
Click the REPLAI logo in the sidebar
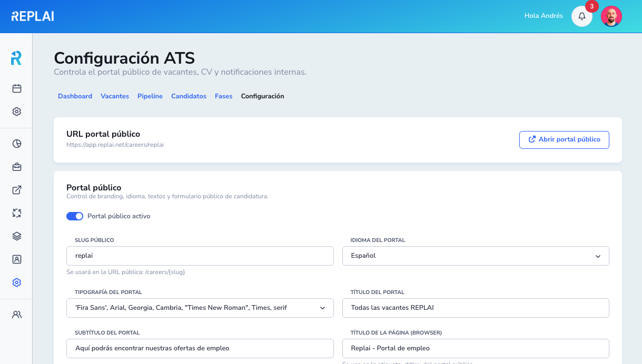[16, 59]
